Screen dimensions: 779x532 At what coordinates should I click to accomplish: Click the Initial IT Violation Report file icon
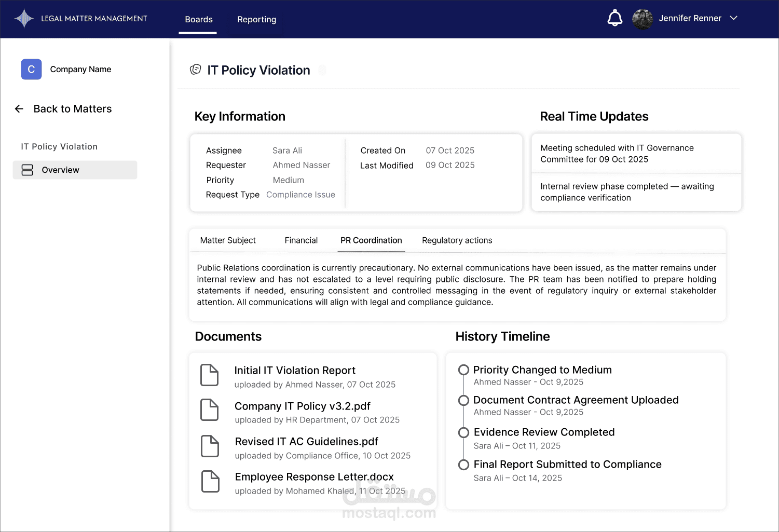(x=210, y=375)
